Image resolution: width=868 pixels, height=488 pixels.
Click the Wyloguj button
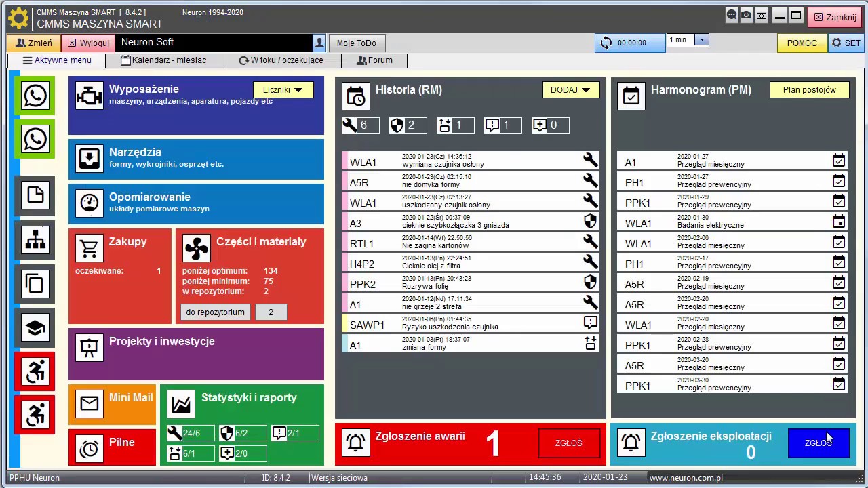click(88, 43)
